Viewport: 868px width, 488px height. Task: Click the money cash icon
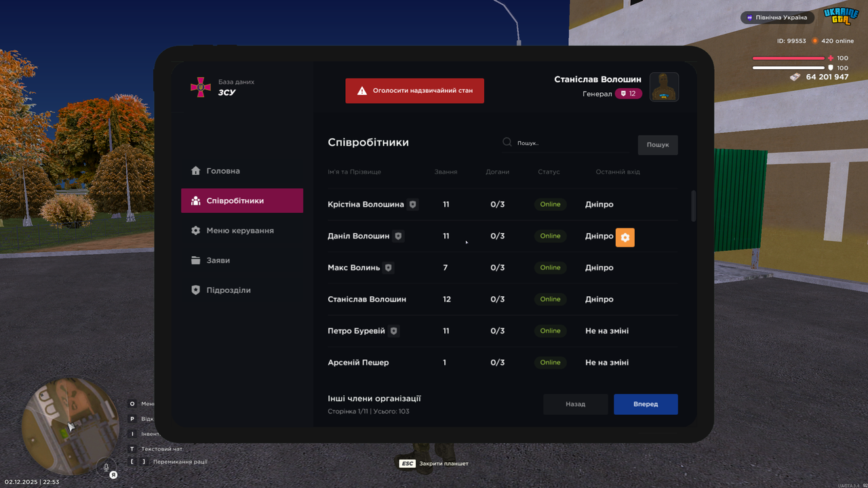(795, 77)
